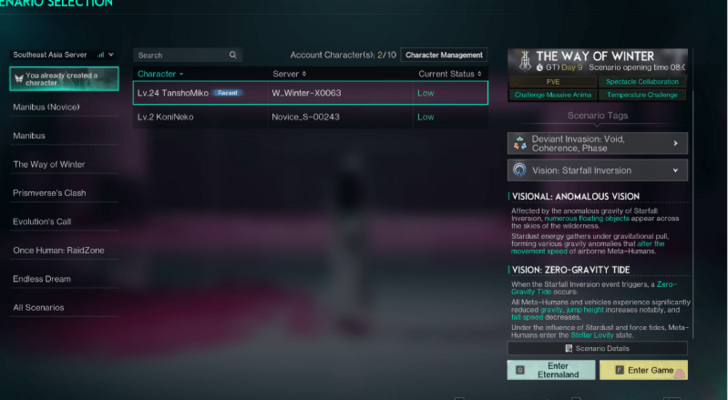Click the character Search field
Image resolution: width=728 pixels, height=400 pixels.
click(x=180, y=55)
